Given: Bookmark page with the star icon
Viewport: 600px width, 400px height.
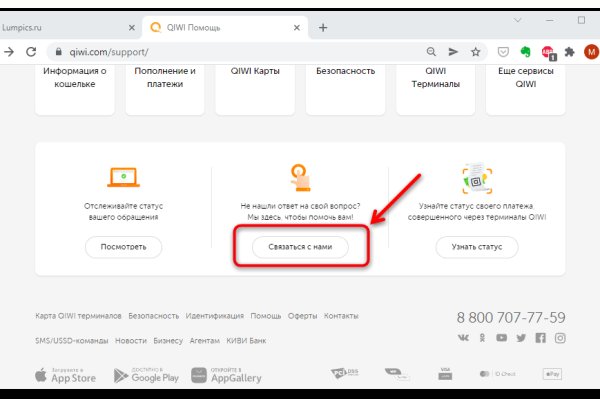Looking at the screenshot, I should coord(477,51).
